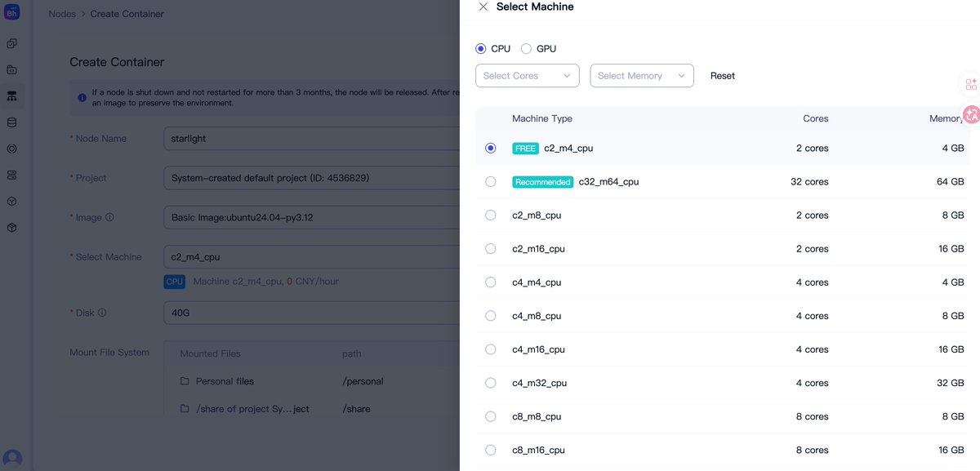
Task: Choose the c8_m16_cpu radio button
Action: point(490,450)
